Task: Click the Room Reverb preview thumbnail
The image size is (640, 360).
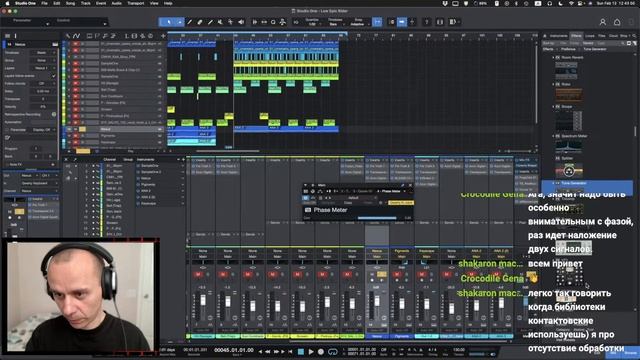Action: [566, 70]
